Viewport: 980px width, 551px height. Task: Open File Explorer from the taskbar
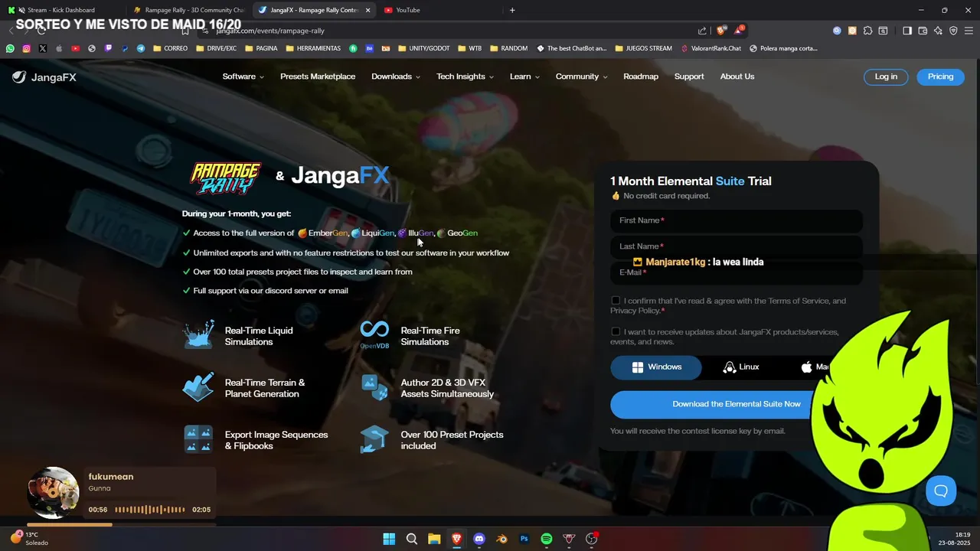[434, 539]
